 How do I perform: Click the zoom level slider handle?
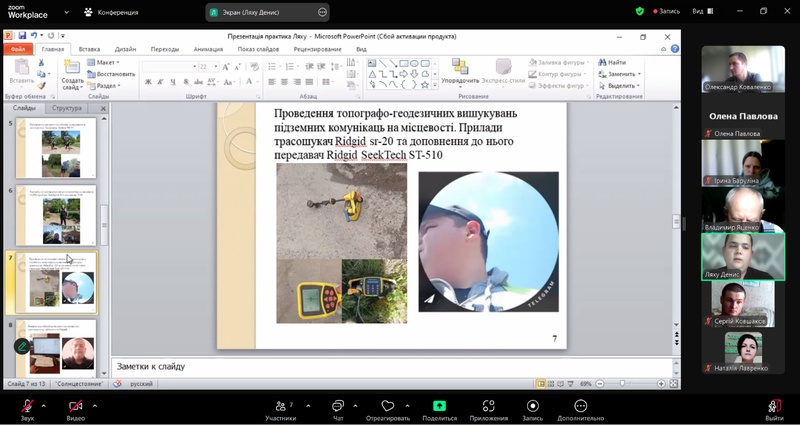click(x=622, y=383)
